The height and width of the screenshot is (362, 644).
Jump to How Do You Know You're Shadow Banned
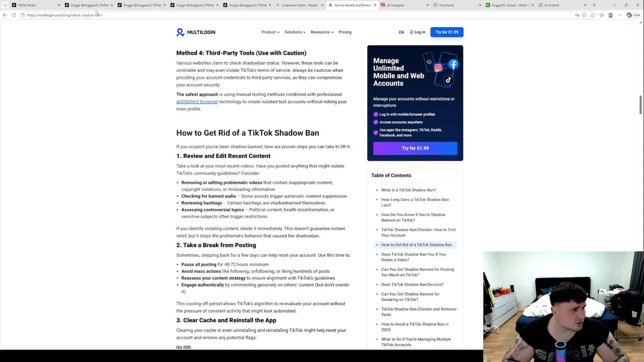413,217
